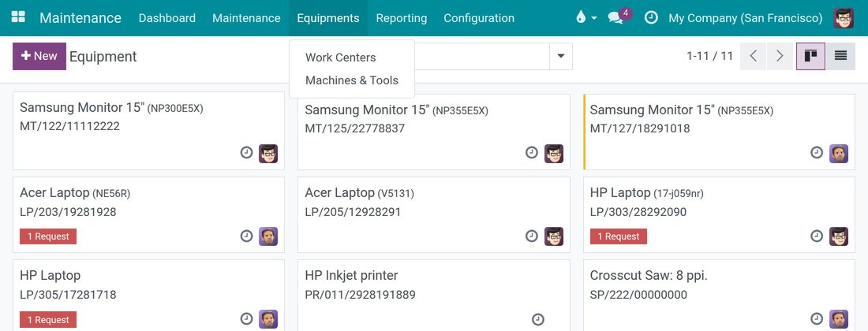Open the clock activities icon in top bar

[x=652, y=17]
